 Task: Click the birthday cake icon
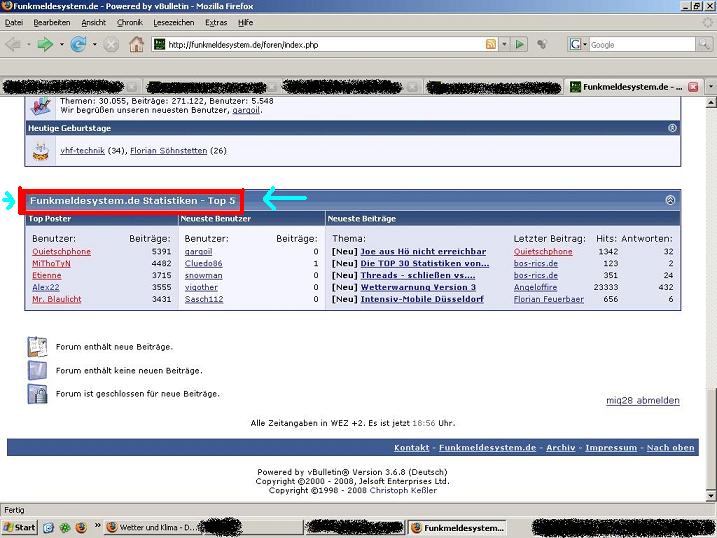(x=41, y=151)
